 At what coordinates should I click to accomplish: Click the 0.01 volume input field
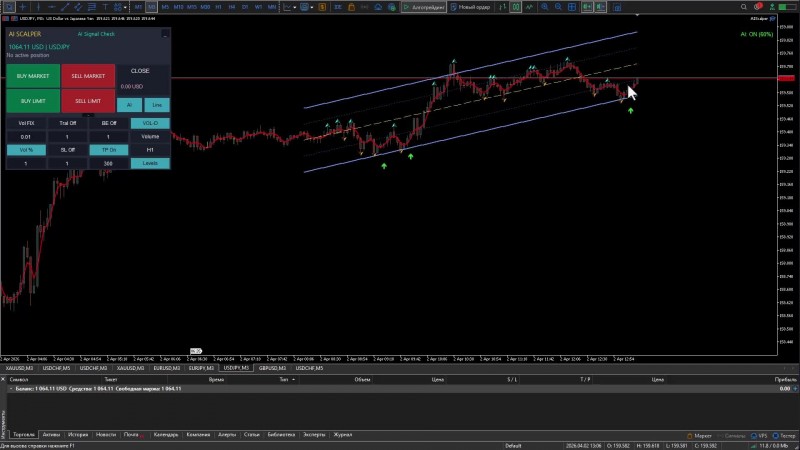tap(26, 137)
